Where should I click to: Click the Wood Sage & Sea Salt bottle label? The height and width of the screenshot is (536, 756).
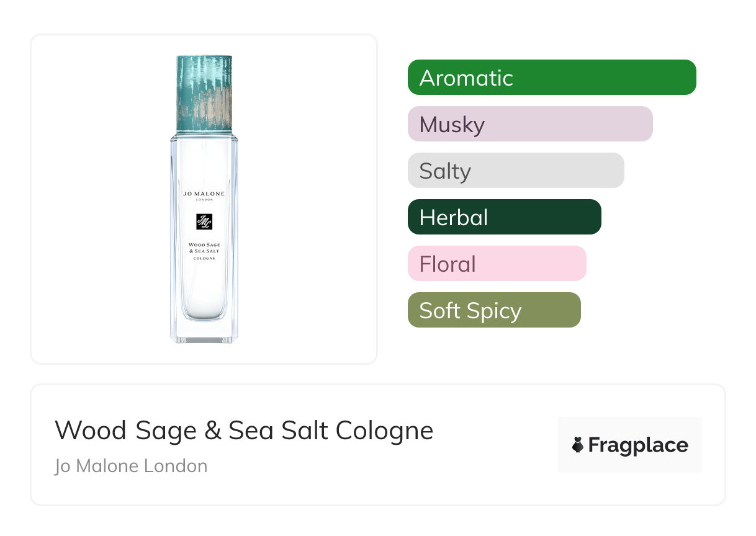pyautogui.click(x=204, y=248)
